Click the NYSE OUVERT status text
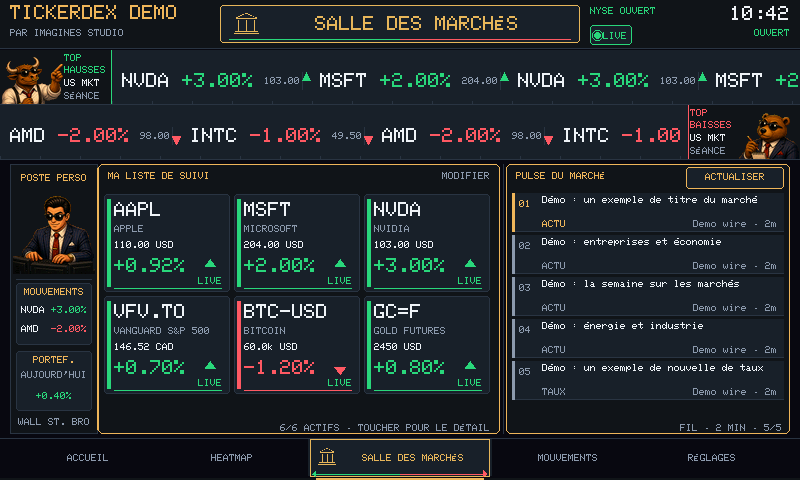 pos(622,11)
